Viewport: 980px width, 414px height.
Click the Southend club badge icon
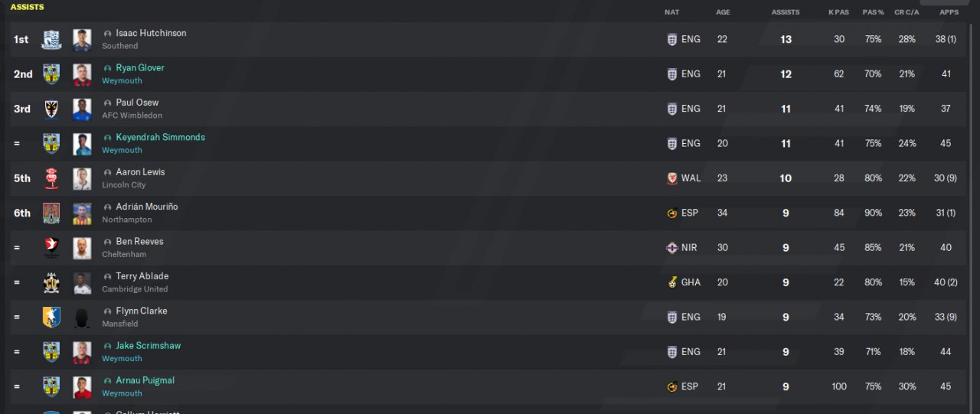(x=51, y=40)
